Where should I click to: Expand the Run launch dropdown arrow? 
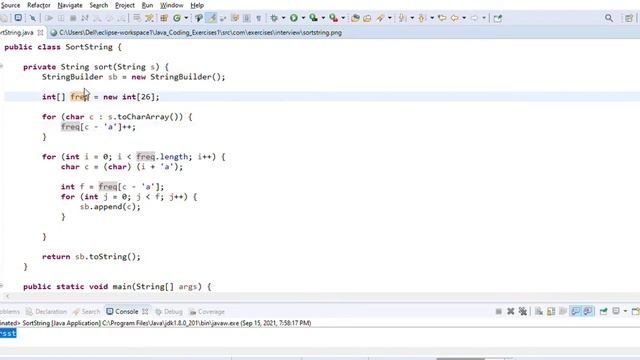click(x=303, y=18)
